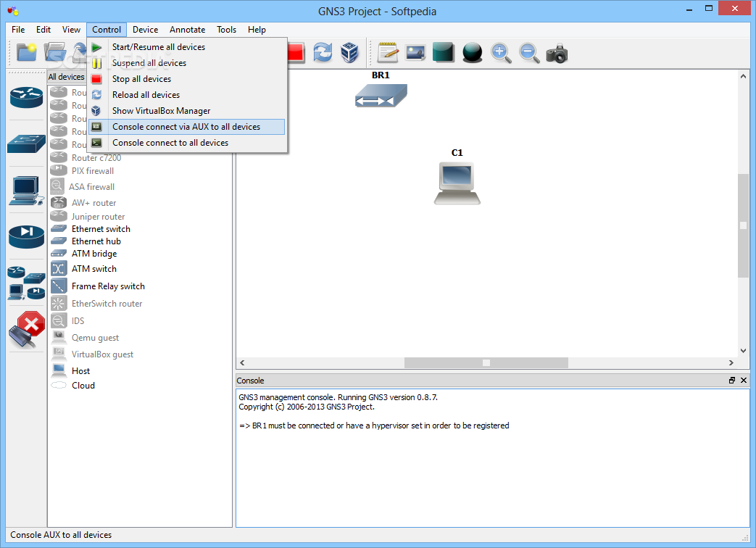Select EtherSwitch router in device list

[107, 303]
